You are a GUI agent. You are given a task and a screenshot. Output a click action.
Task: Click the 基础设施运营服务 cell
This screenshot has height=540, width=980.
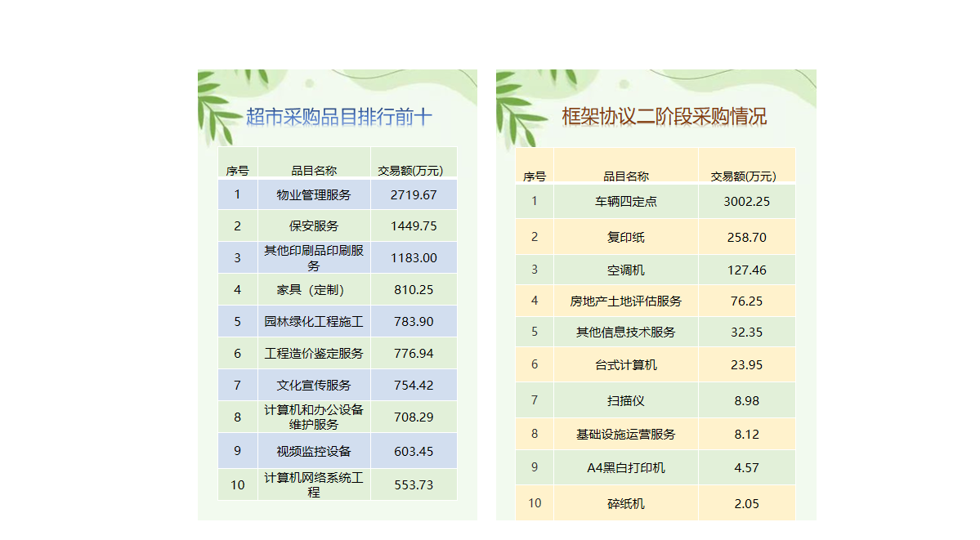pos(625,435)
